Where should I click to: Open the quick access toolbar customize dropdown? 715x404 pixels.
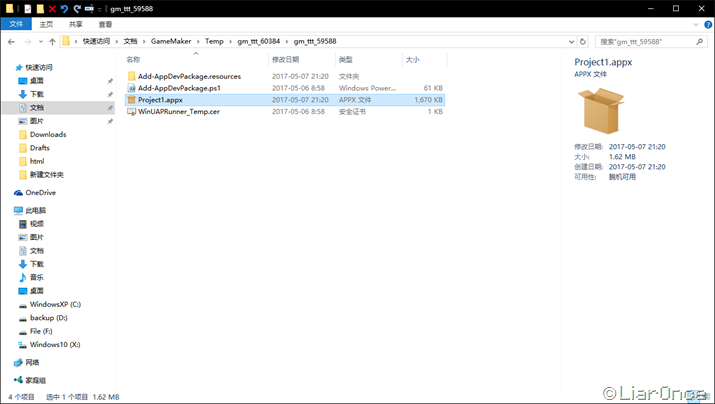[x=99, y=9]
